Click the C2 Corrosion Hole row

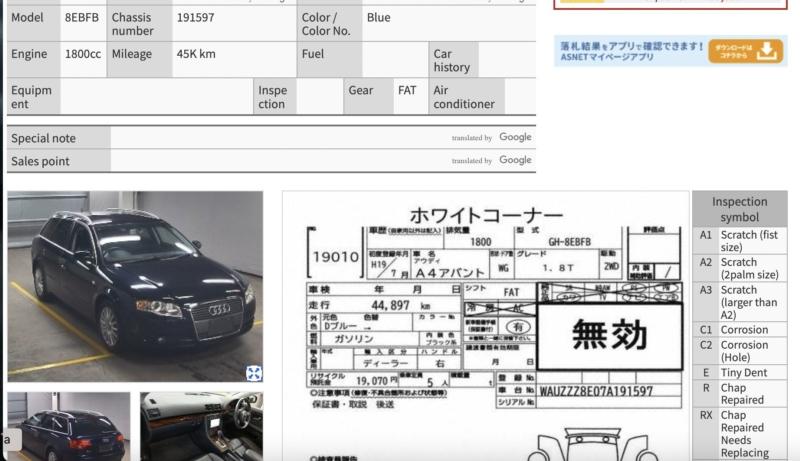(x=739, y=351)
